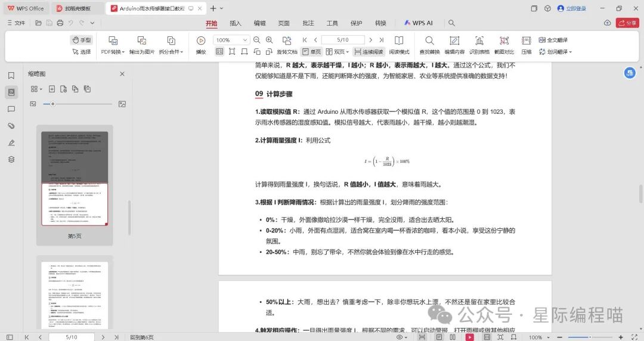Screen dimensions: 644x341
Task: Rotate page counterclockwise icon
Action: coord(257,52)
